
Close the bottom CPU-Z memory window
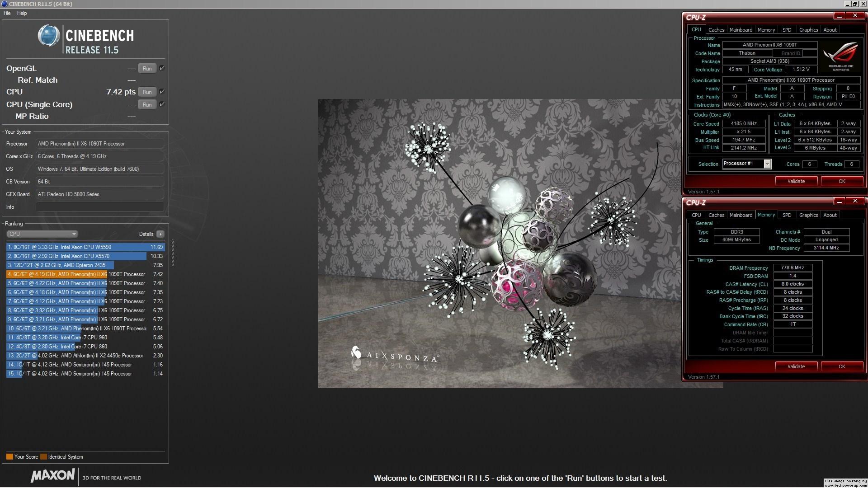coord(855,201)
